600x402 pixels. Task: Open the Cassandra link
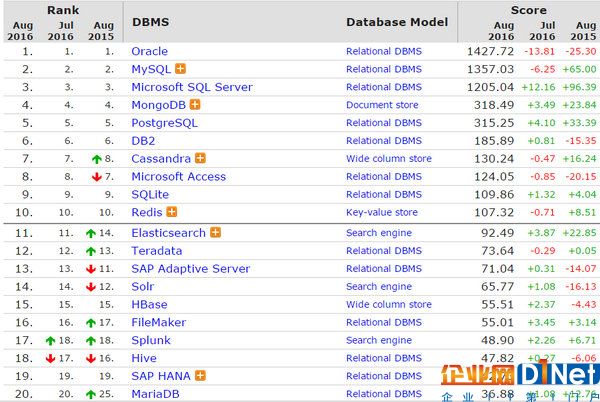coord(161,158)
